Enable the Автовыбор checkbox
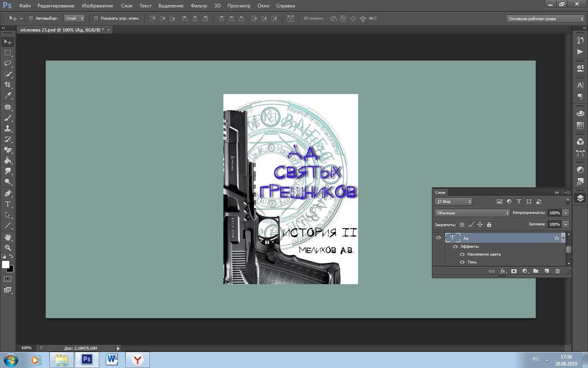 pos(31,18)
